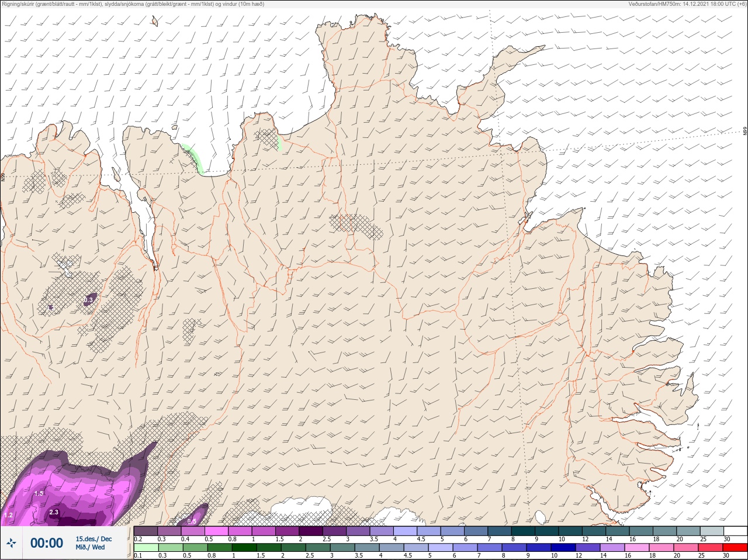
Task: Select the dark blue lower legend swatch at 10
Action: coord(564,548)
